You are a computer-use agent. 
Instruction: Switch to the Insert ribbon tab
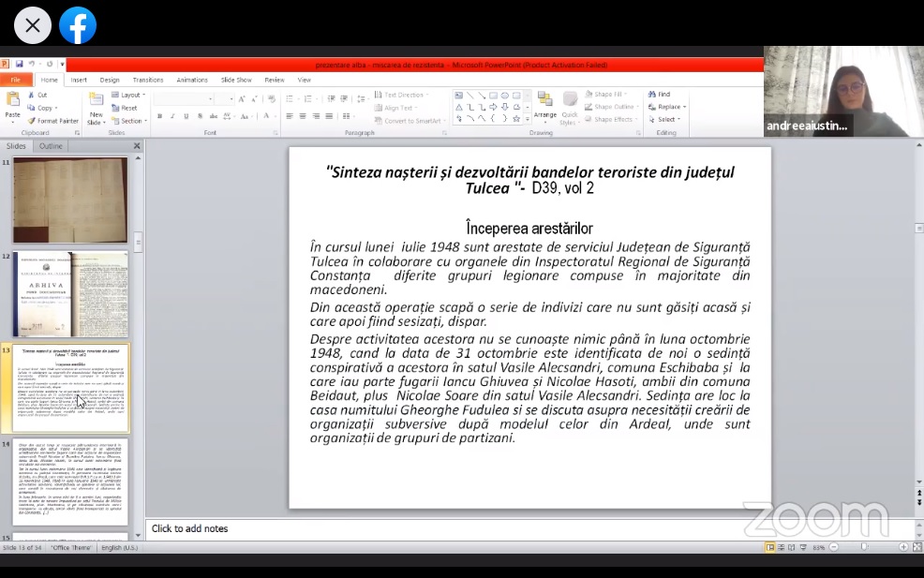[79, 80]
